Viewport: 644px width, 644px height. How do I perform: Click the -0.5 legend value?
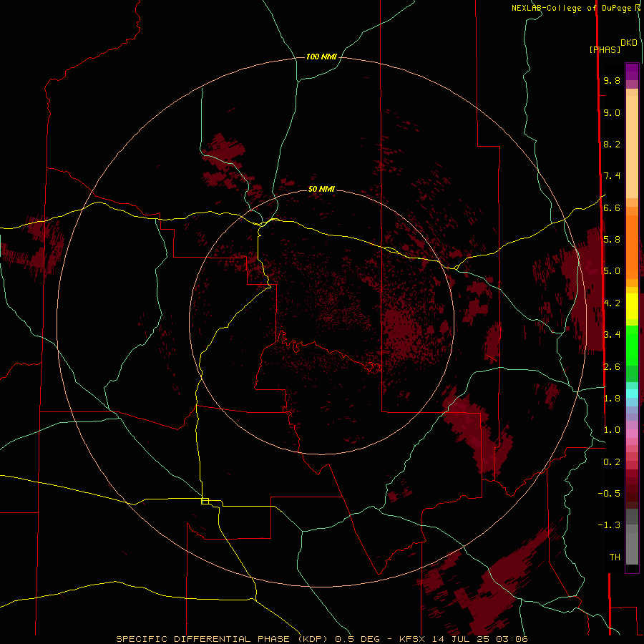click(x=609, y=494)
